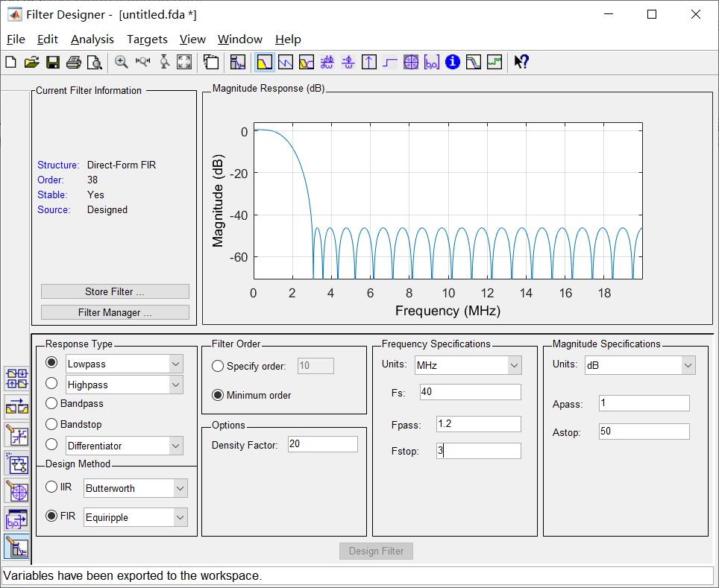Open Set Quantization Parameters sidebar panel
Screen dimensions: 719x588
17,435
